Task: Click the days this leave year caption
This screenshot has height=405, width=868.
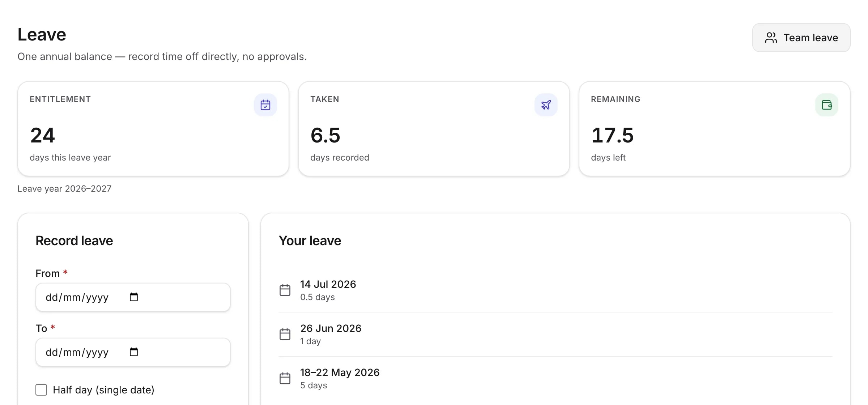Action: point(70,158)
